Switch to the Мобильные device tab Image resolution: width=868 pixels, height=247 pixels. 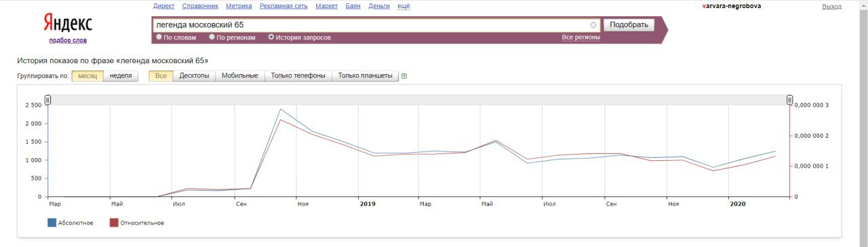coord(240,75)
